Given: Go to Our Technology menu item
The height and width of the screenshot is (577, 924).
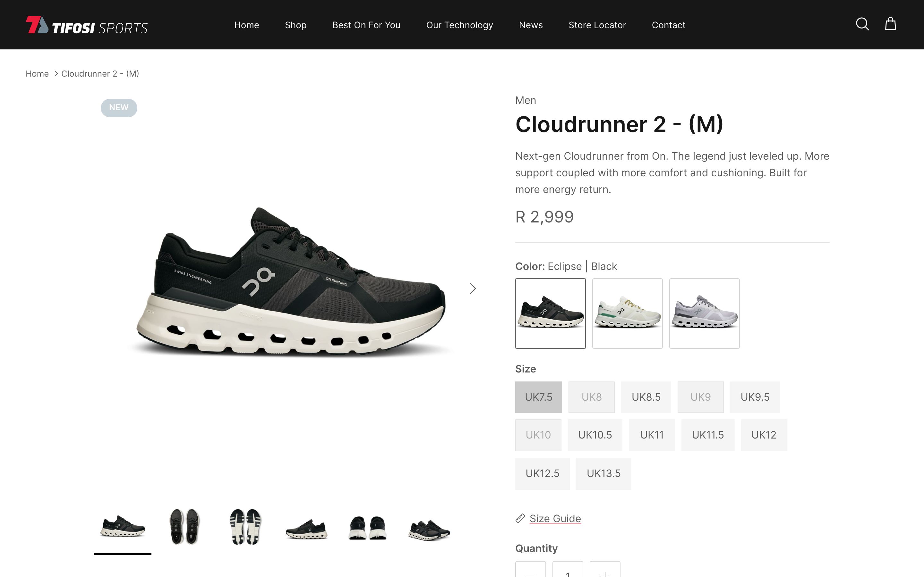Looking at the screenshot, I should tap(459, 25).
